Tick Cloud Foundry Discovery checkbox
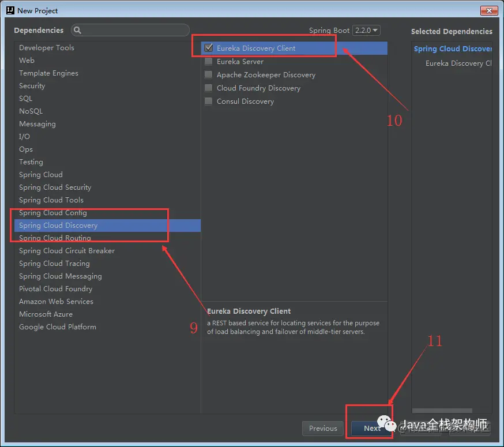 coord(209,88)
